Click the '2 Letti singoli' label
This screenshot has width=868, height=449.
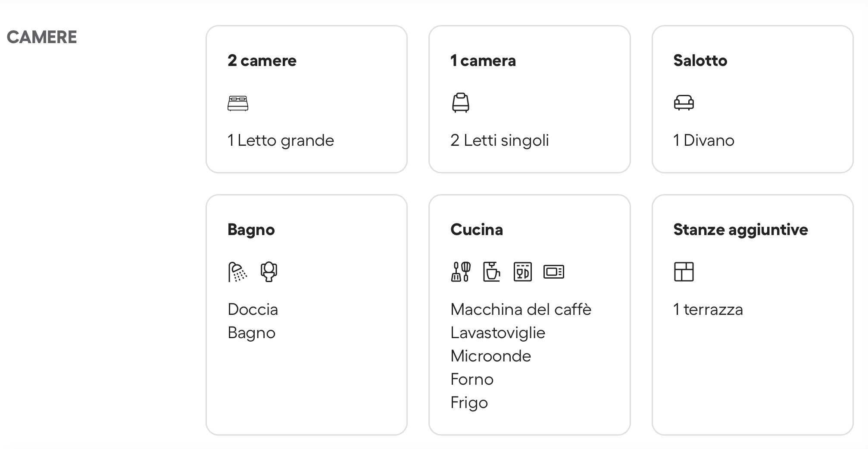coord(500,141)
